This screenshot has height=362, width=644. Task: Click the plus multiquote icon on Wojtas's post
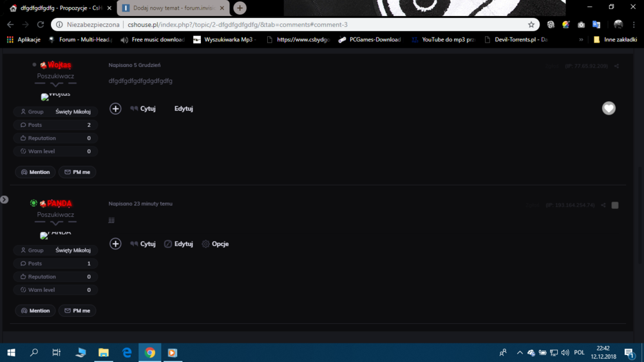[x=115, y=109]
